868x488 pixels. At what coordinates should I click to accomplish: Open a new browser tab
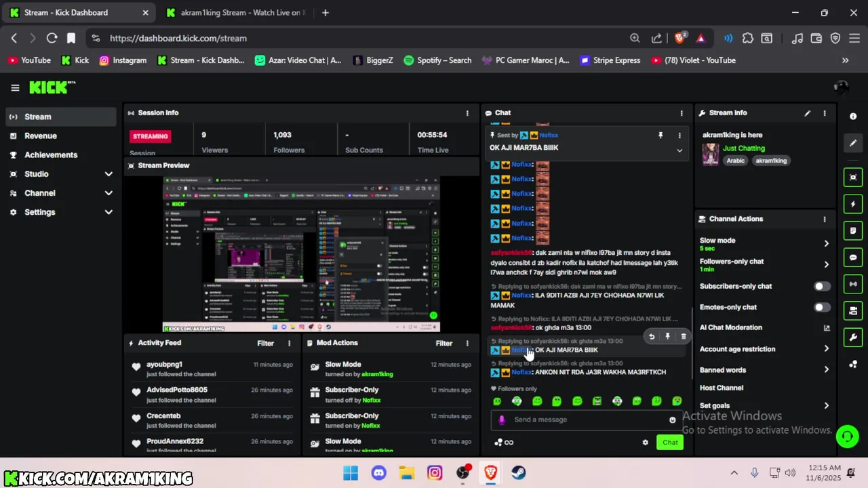point(325,13)
